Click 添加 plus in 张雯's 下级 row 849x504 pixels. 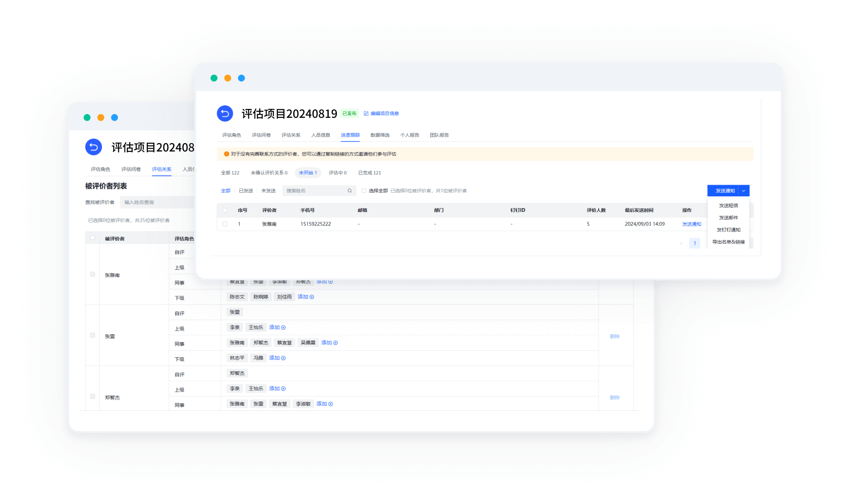click(277, 358)
